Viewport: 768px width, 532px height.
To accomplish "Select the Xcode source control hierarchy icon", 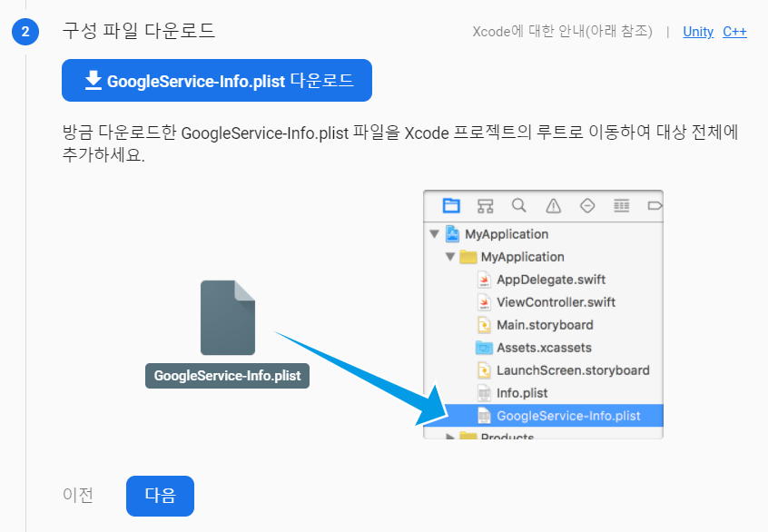I will point(486,206).
